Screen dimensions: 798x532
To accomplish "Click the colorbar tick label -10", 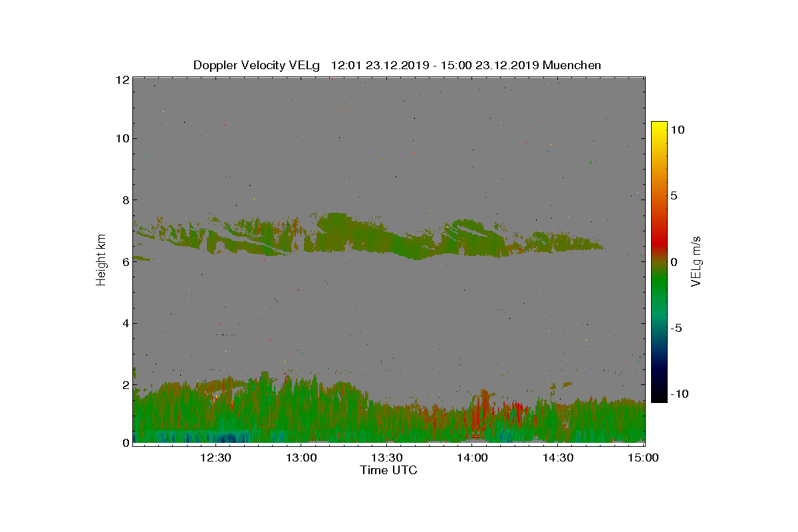I will pos(680,394).
